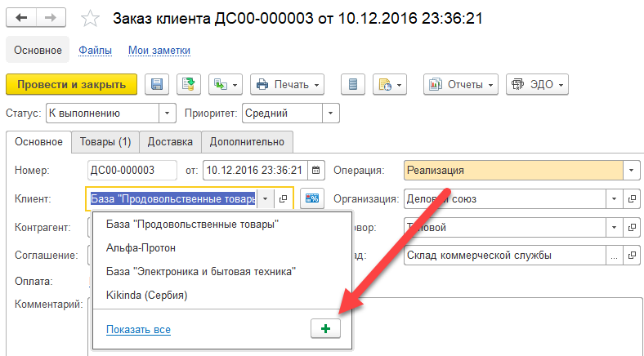Screen dimensions: 644x356
Task: Click Провести и закрыть button
Action: point(71,84)
